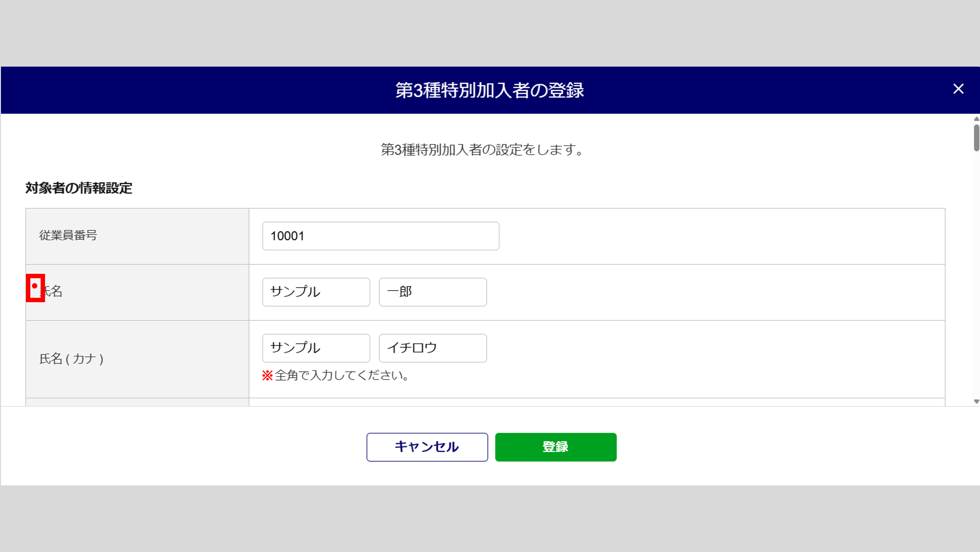
Task: Click the 第3種特別加入者の設定をします description text
Action: point(482,150)
